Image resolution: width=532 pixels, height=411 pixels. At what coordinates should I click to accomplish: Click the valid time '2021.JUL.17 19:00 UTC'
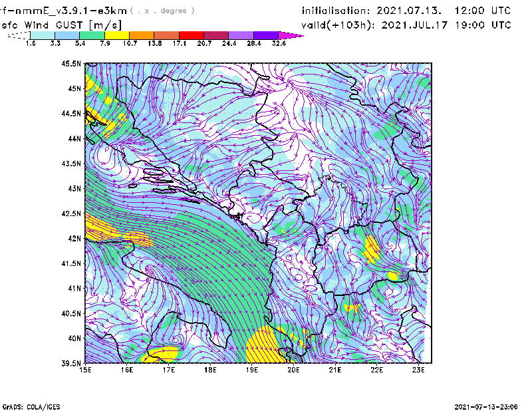[x=446, y=25]
